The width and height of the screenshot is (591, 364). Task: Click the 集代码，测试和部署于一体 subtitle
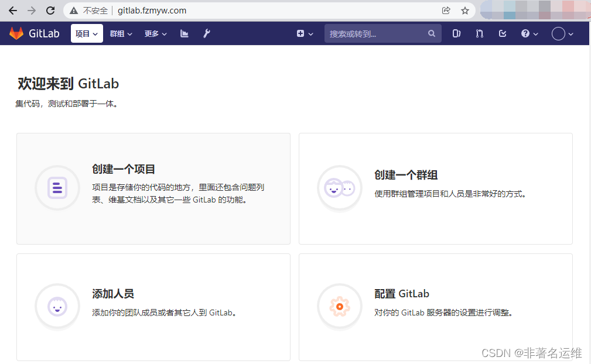[x=67, y=104]
